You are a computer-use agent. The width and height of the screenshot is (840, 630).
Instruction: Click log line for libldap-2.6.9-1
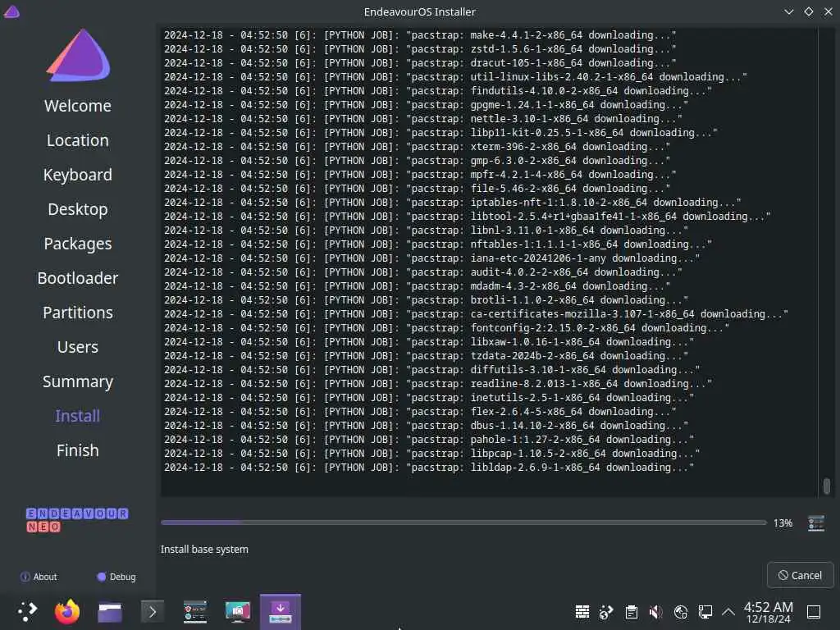tap(428, 467)
